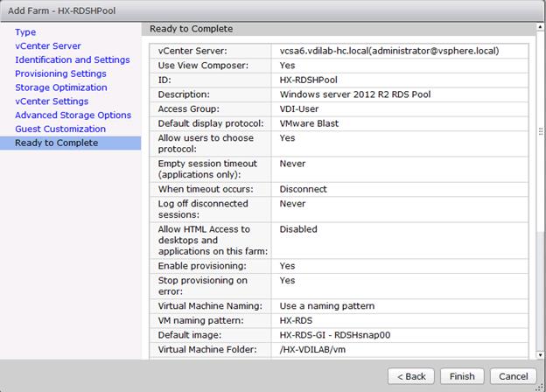The image size is (546, 392).
Task: Click folder path /HX-VDILAB/vm
Action: [312, 349]
